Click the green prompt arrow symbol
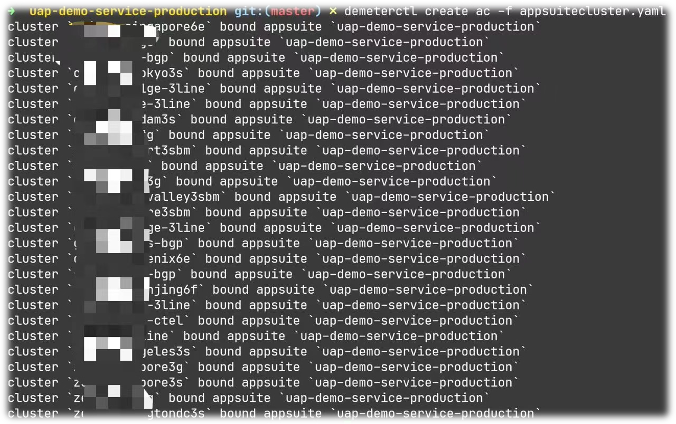Image resolution: width=676 pixels, height=424 pixels. pyautogui.click(x=12, y=11)
